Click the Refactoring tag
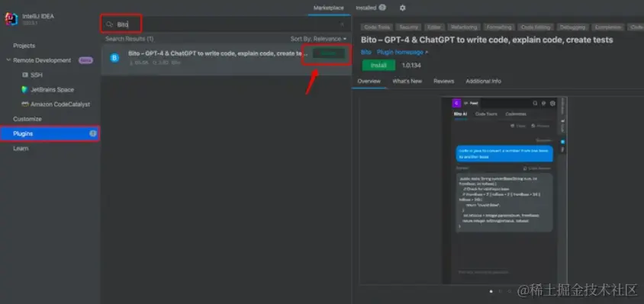The image size is (644, 304). 464,27
